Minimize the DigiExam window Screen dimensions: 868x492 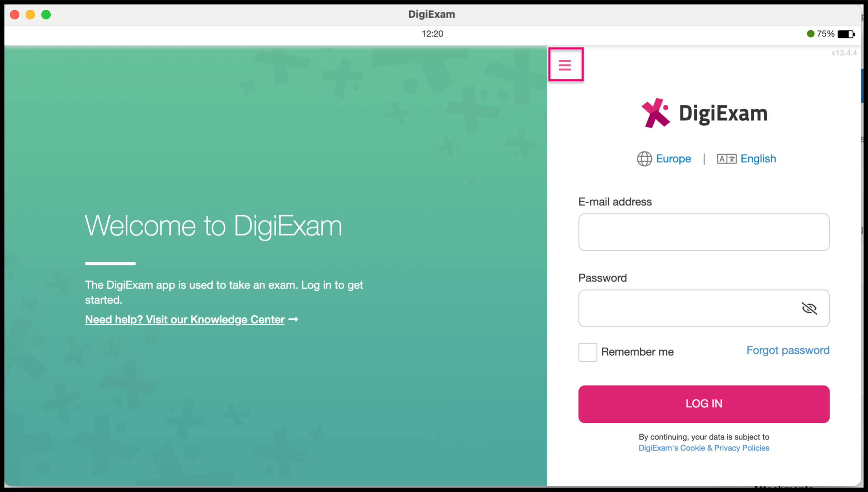[30, 15]
